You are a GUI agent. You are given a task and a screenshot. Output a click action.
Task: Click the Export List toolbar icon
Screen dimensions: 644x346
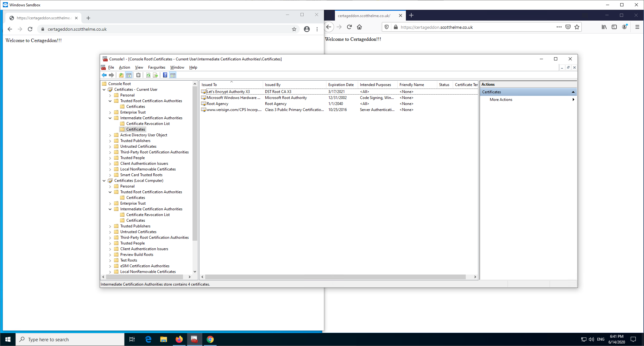[x=155, y=75]
